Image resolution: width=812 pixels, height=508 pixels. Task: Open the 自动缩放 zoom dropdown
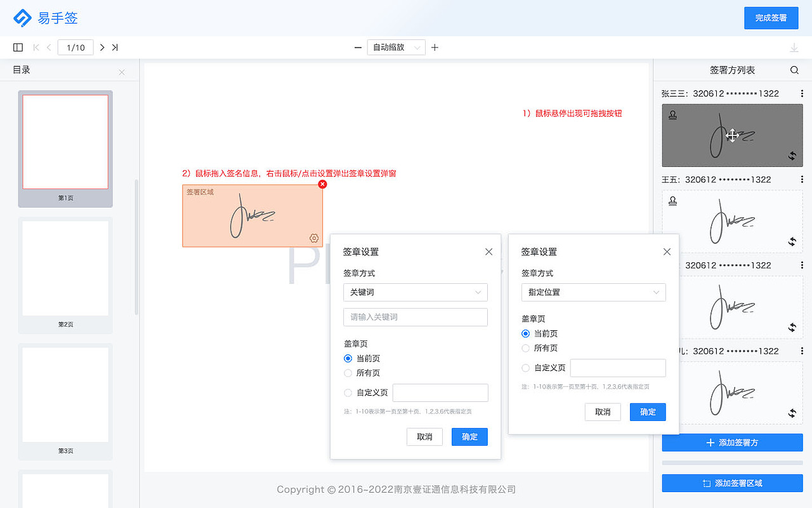(396, 47)
